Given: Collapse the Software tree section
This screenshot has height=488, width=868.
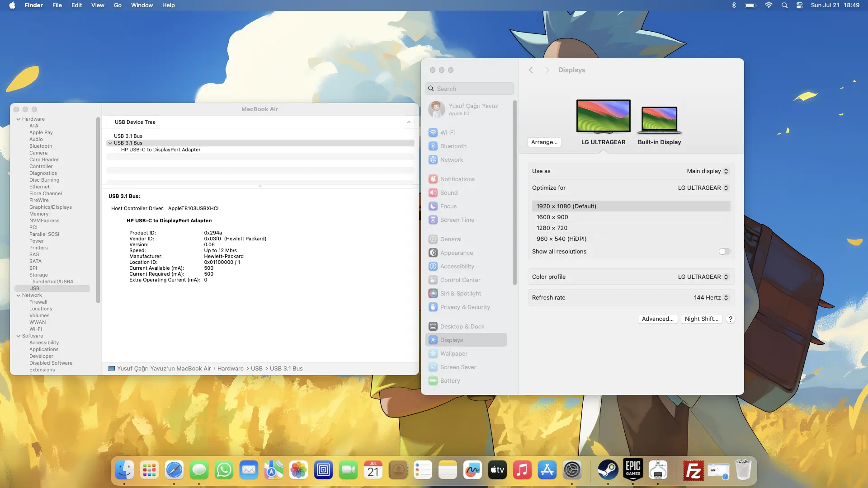Looking at the screenshot, I should click(19, 336).
